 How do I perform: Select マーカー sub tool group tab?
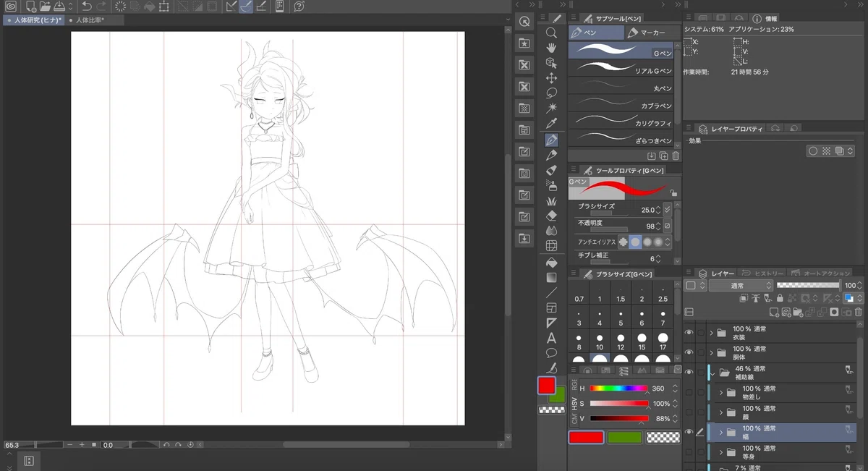pos(652,33)
